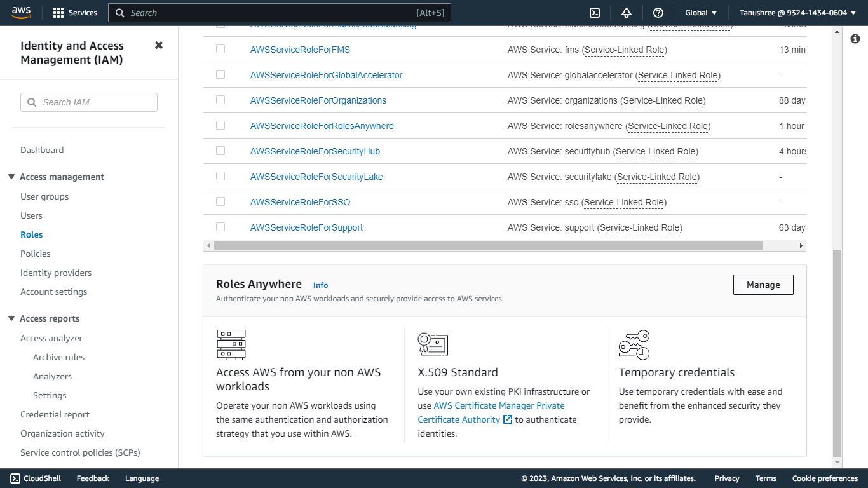Screen dimensions: 868x488
Task: Click the info panel icon on right
Action: [855, 39]
